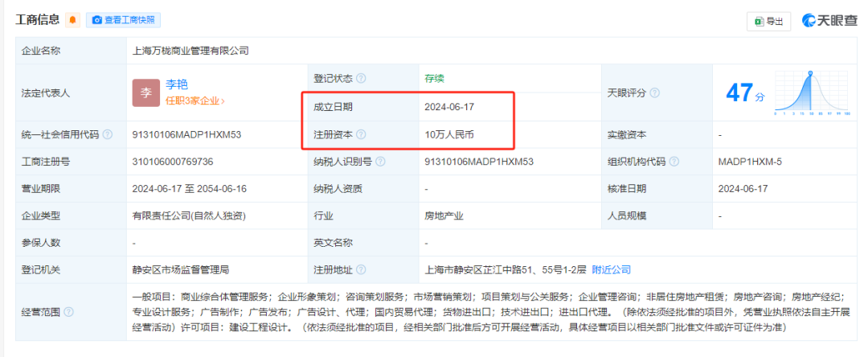Click the 天眼查 logo

829,21
